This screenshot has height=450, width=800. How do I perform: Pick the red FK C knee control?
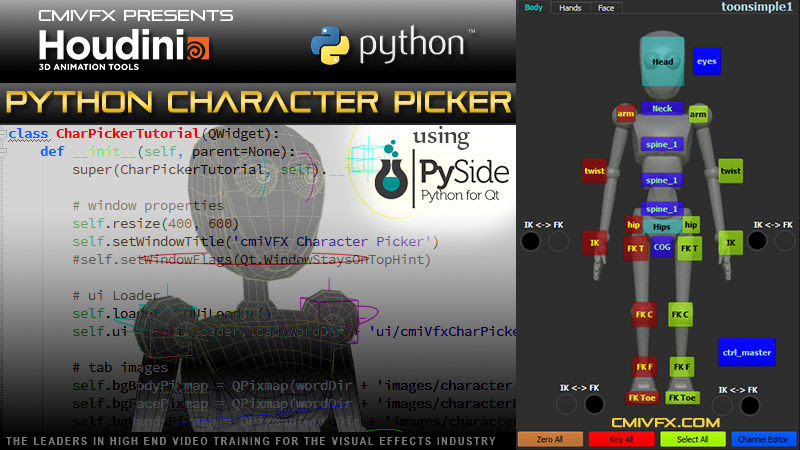tap(644, 314)
